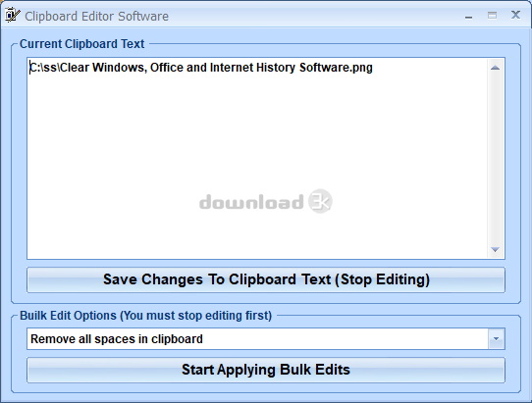Save Changes To Clipboard Text (Stop Editing)

tap(266, 280)
